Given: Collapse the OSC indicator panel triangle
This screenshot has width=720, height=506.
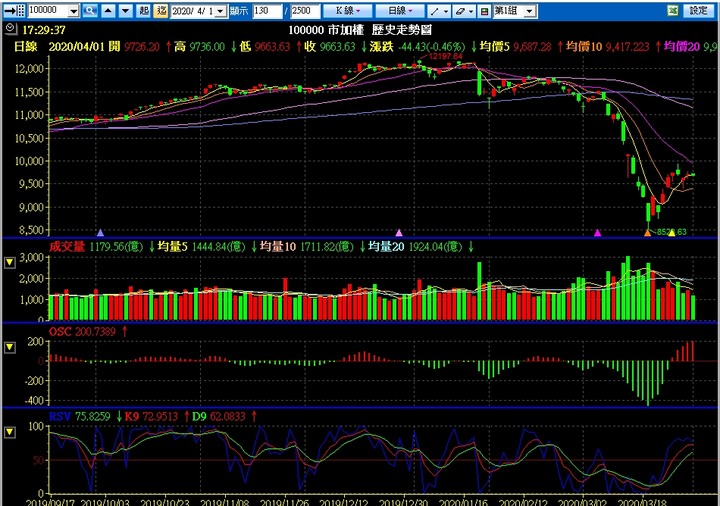Looking at the screenshot, I should [x=10, y=348].
